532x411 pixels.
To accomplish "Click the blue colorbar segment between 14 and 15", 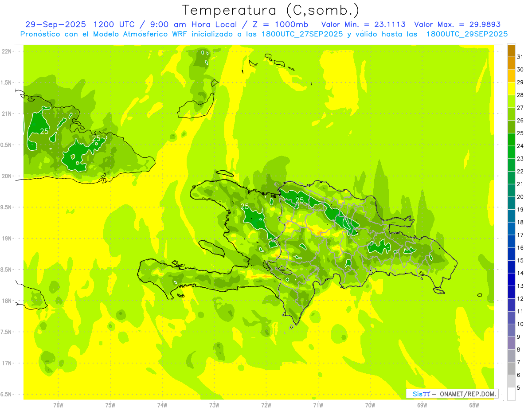I will click(511, 267).
